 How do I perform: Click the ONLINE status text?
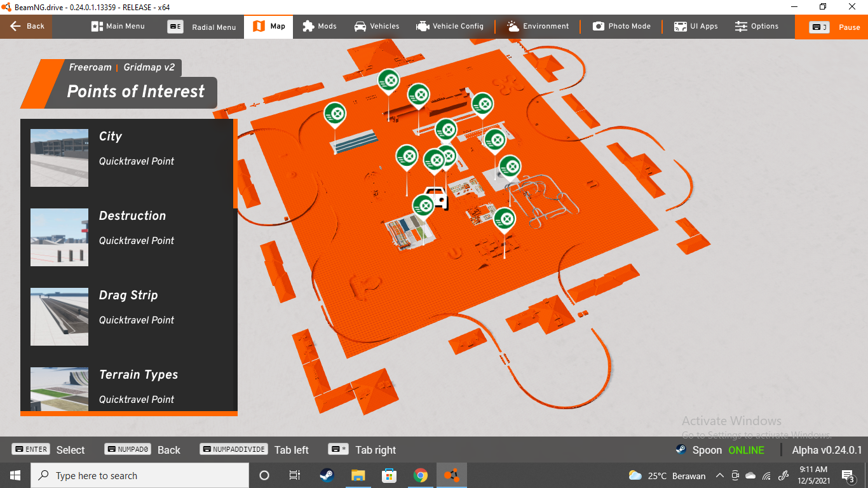(746, 450)
